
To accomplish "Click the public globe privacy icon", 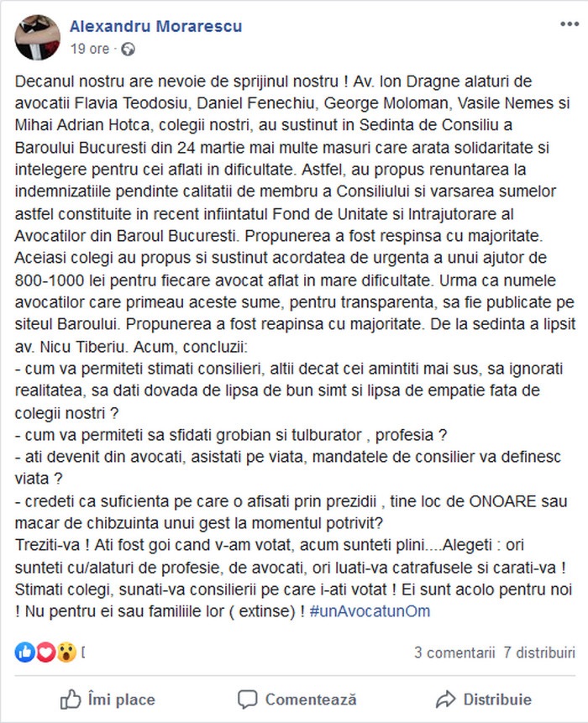I will (x=128, y=49).
